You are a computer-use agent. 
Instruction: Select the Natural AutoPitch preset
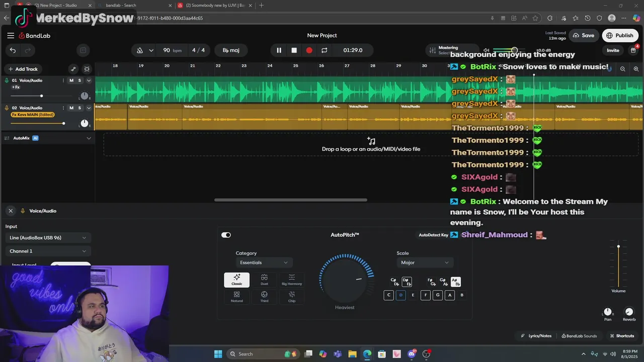coord(236,297)
